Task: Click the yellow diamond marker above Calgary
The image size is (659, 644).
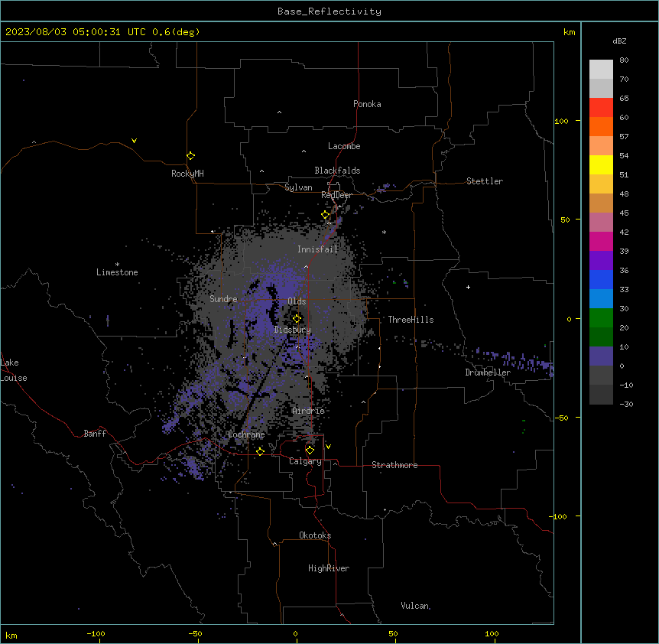Action: click(x=310, y=450)
